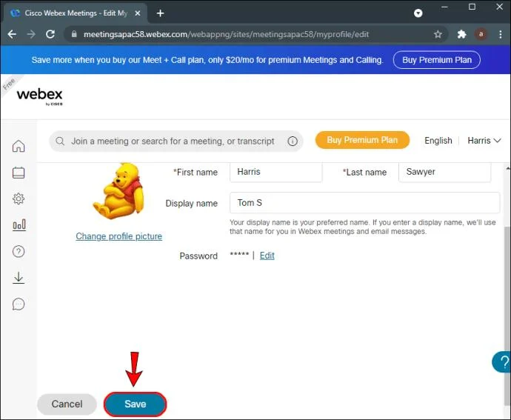This screenshot has width=511, height=420.
Task: Click the Winnie the Pooh profile picture
Action: click(118, 191)
